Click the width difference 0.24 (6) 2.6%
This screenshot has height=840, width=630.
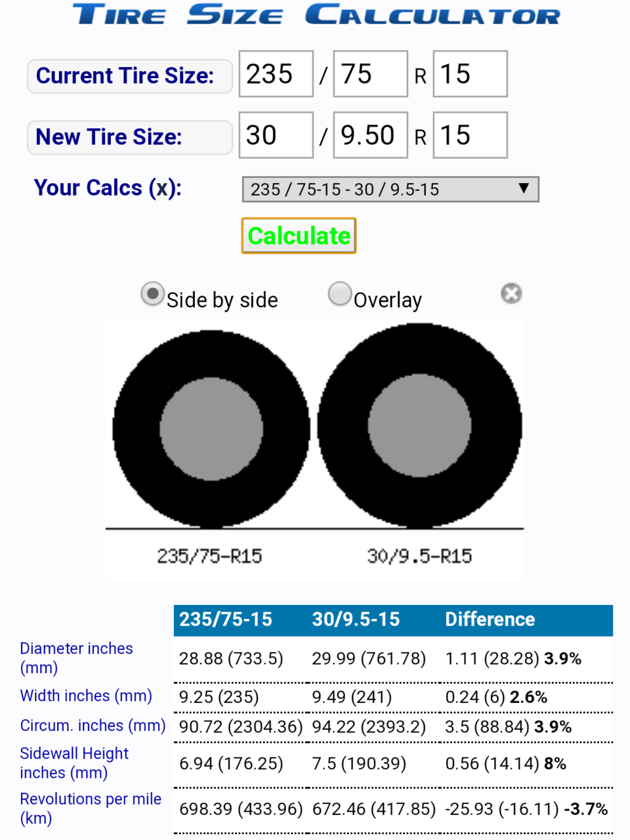point(496,697)
